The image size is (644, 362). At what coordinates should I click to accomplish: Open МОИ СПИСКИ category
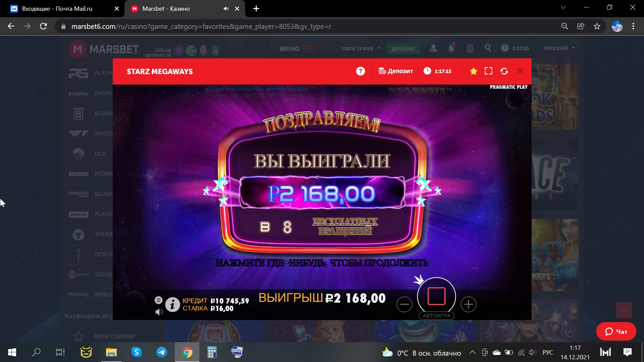tap(104, 336)
